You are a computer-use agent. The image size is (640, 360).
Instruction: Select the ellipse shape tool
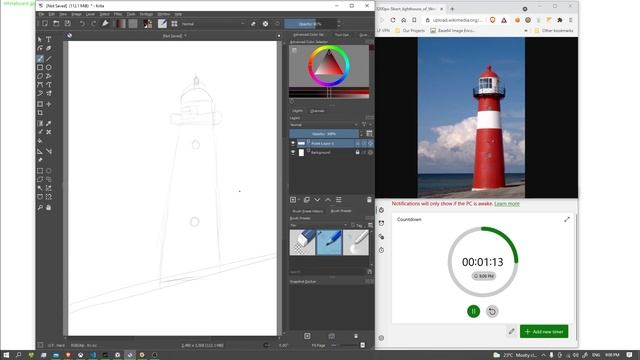click(49, 67)
